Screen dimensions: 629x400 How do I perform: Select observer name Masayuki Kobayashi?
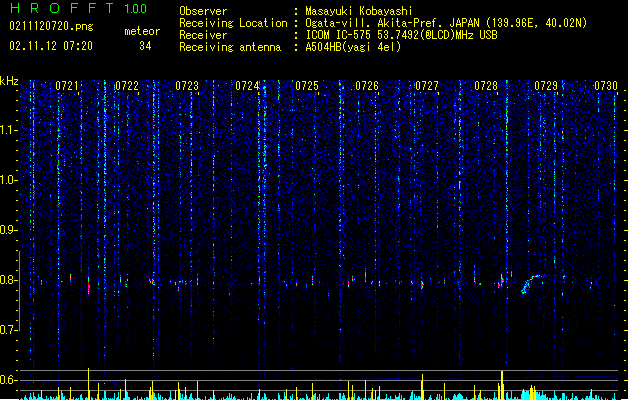tap(359, 11)
